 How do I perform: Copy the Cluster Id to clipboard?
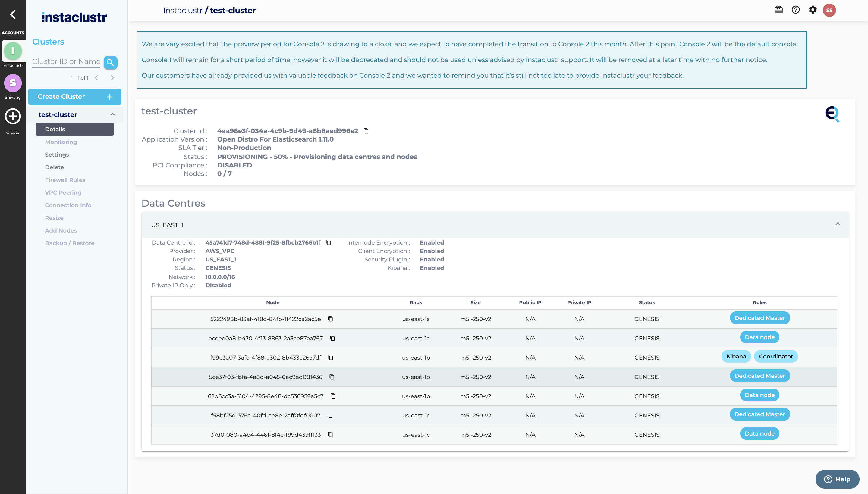click(x=366, y=131)
